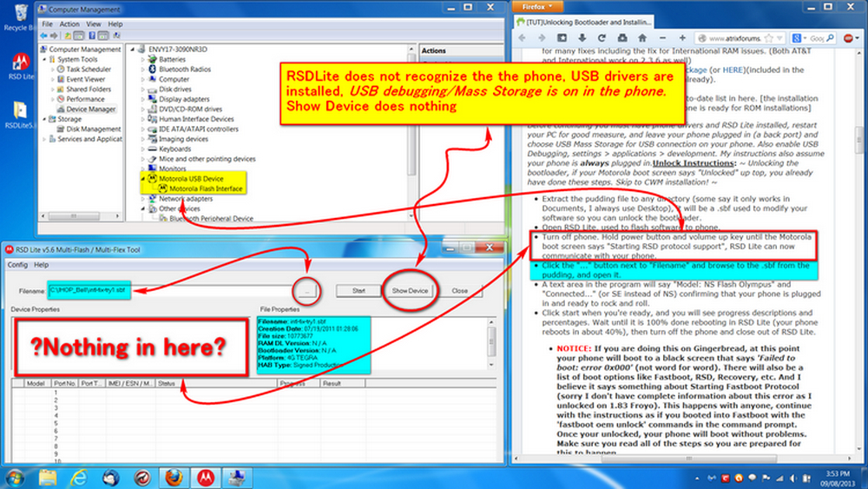Open Thunderbird from taskbar

tap(111, 478)
